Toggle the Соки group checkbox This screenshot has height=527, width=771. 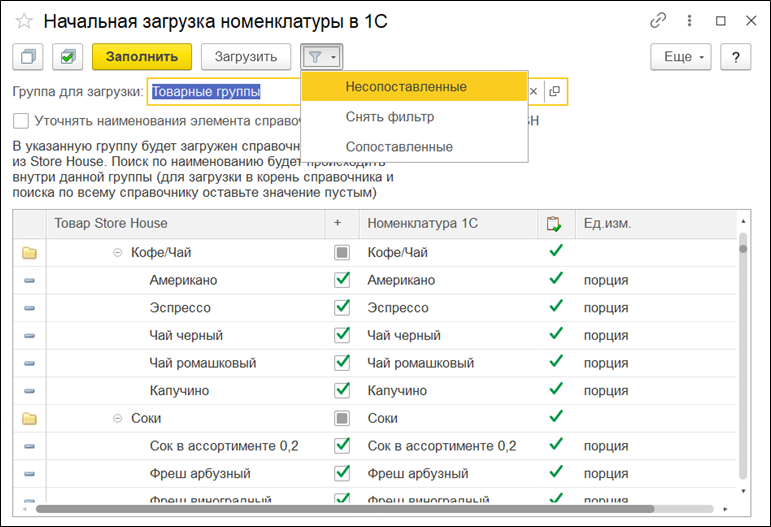pyautogui.click(x=342, y=418)
